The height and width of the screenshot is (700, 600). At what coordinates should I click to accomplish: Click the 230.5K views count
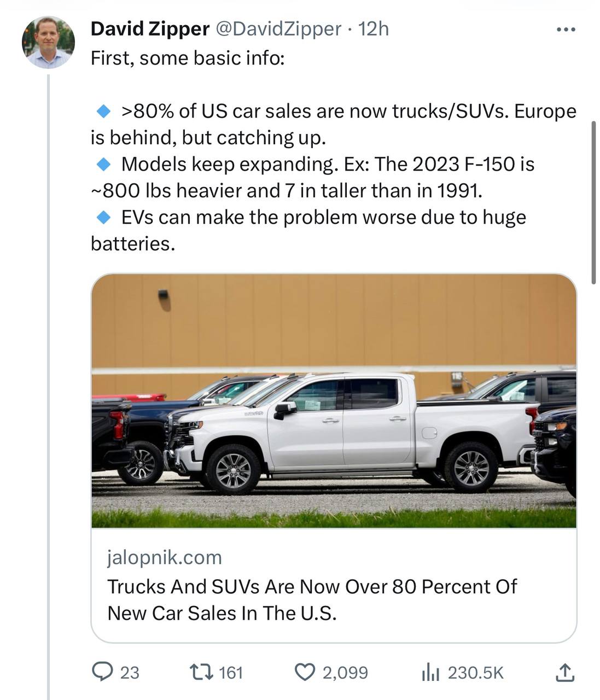[x=475, y=672]
